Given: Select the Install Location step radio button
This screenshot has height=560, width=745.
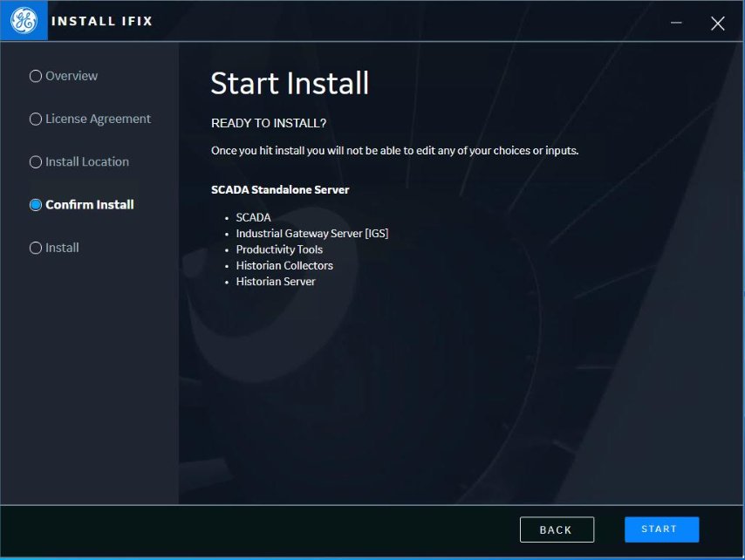Looking at the screenshot, I should [x=36, y=162].
